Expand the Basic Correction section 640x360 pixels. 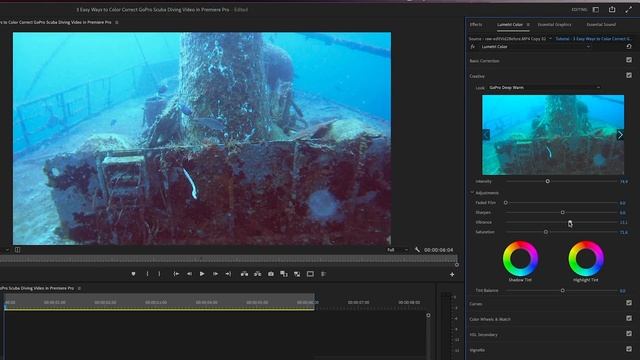click(x=484, y=61)
